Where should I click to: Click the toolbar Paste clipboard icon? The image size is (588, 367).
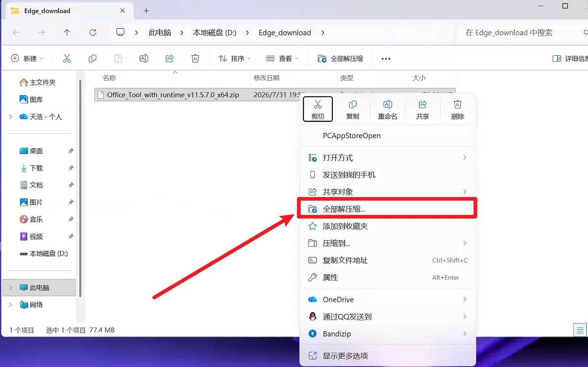(118, 59)
